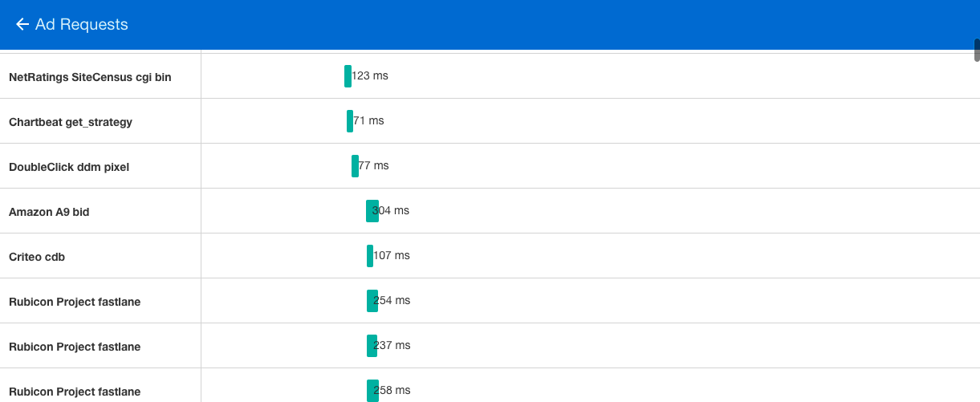Open the Chartbeat get_strategy request

[x=71, y=122]
